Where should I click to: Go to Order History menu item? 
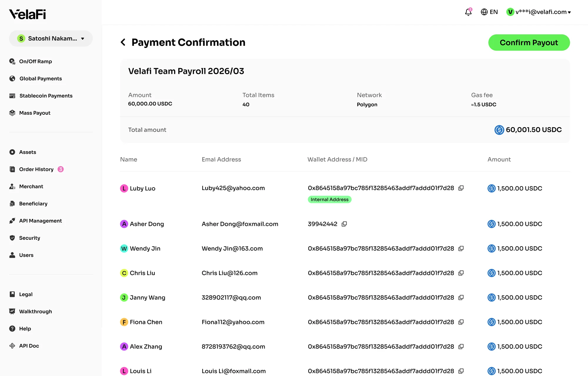tap(36, 169)
